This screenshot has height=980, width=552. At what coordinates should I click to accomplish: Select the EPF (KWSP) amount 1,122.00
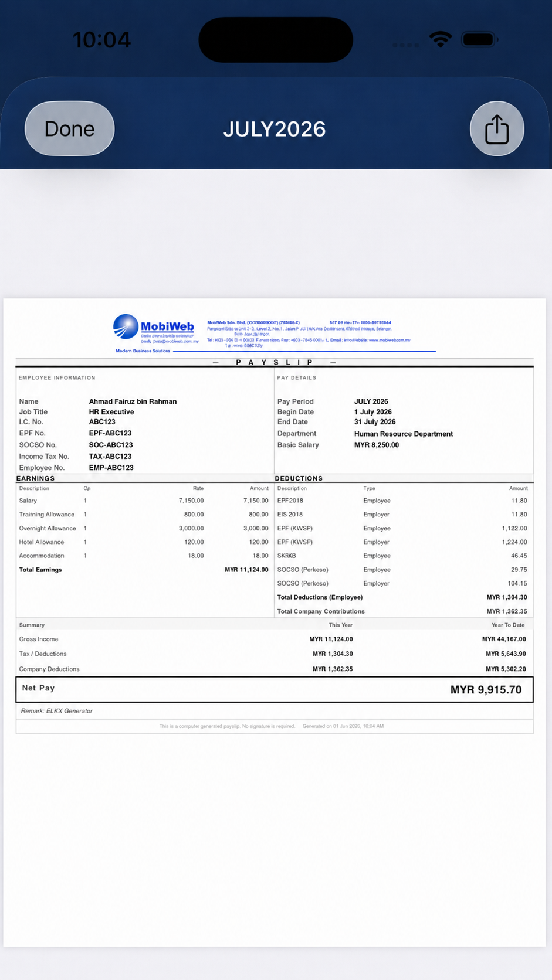click(x=514, y=529)
